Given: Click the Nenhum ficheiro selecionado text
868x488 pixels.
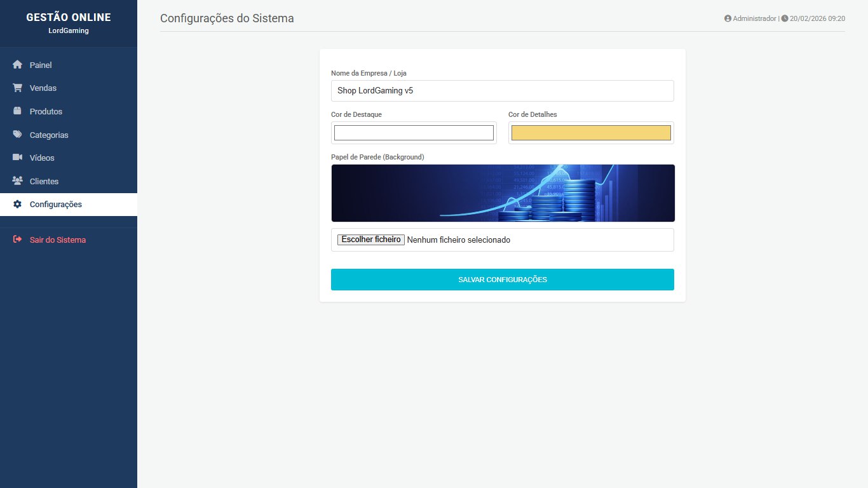Looking at the screenshot, I should pyautogui.click(x=458, y=240).
